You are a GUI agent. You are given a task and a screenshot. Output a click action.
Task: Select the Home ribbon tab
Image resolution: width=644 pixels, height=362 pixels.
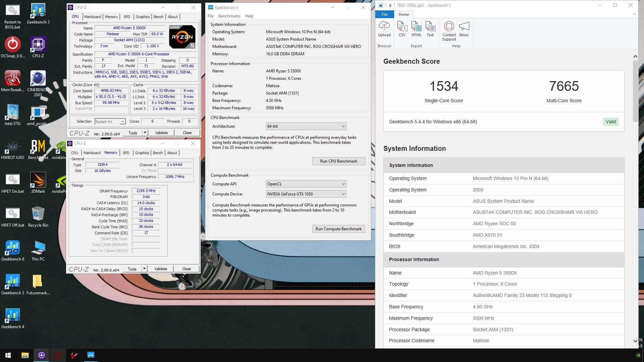(404, 14)
